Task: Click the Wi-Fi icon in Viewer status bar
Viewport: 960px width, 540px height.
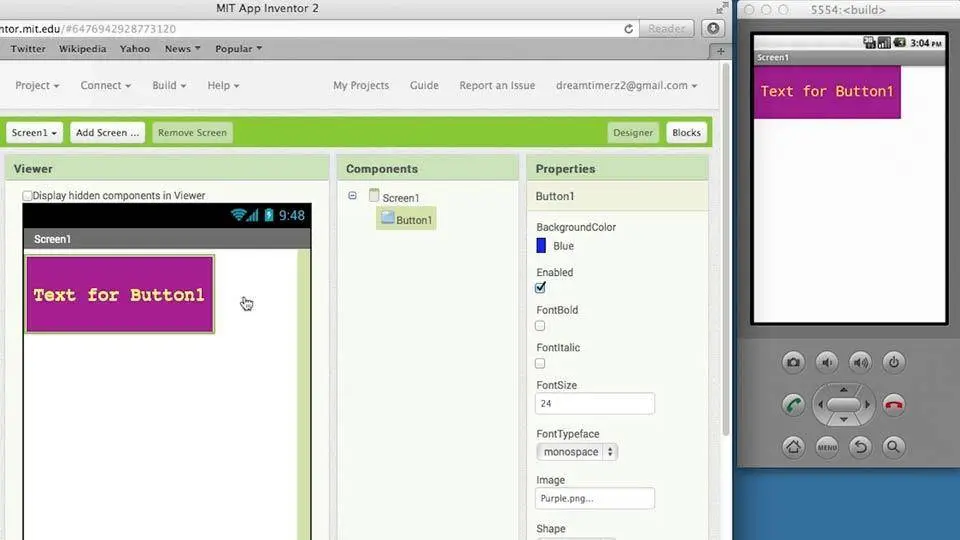Action: click(x=238, y=215)
